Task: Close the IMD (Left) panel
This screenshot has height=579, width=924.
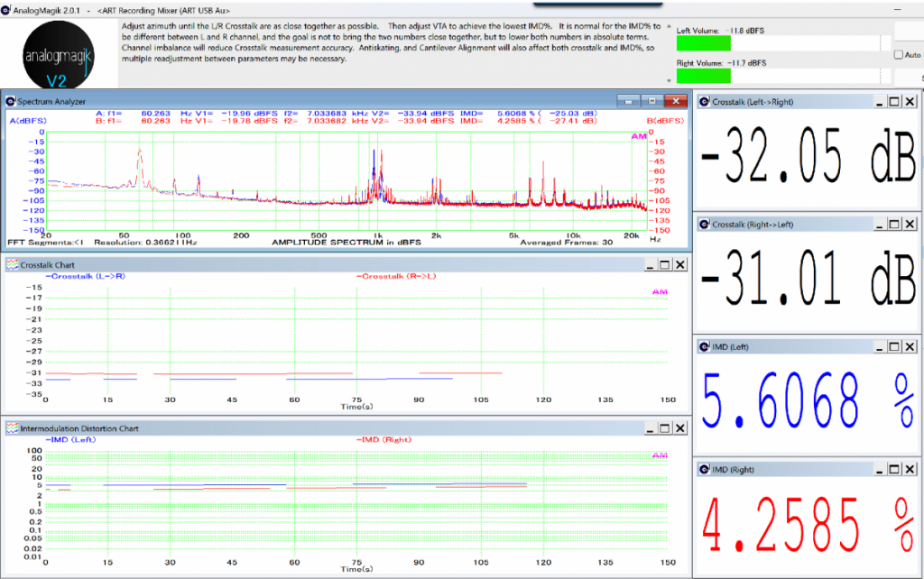Action: [910, 347]
